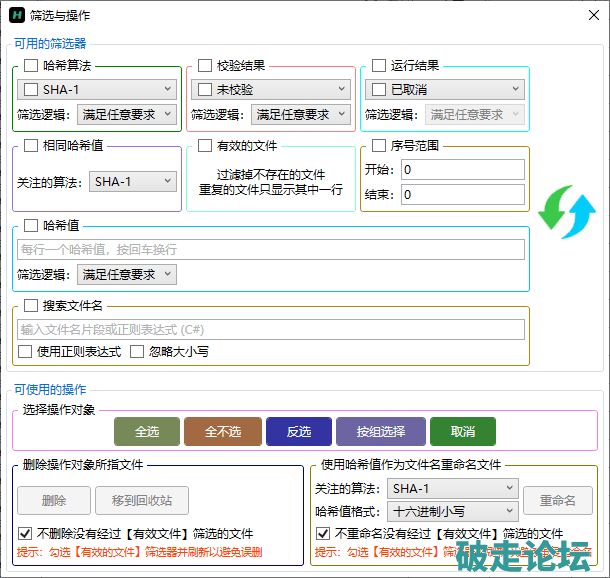Click the green 全选 button

coord(146,432)
